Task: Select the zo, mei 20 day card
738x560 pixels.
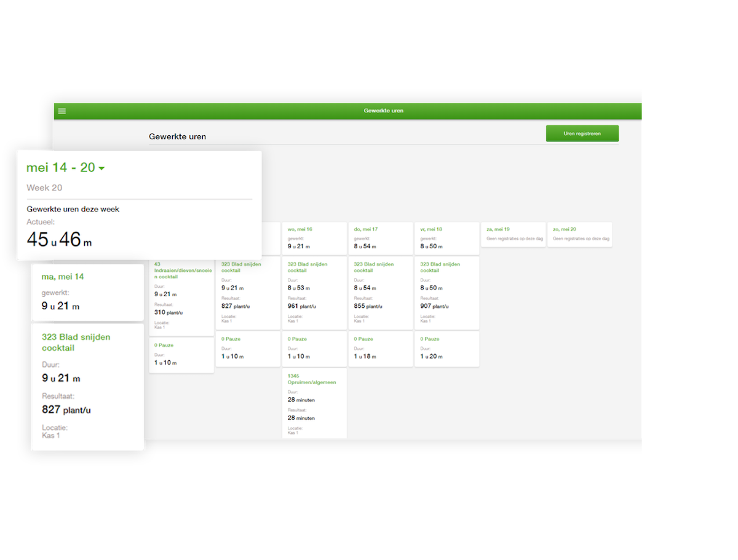Action: (x=579, y=234)
